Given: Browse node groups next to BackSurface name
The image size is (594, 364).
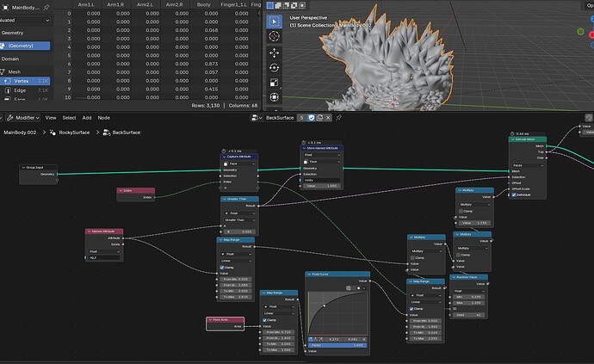Looking at the screenshot, I should pyautogui.click(x=257, y=118).
